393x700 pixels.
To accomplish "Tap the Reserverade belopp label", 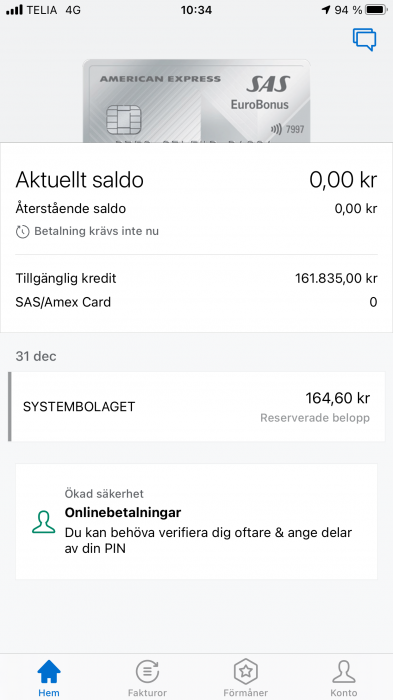I will 315,418.
